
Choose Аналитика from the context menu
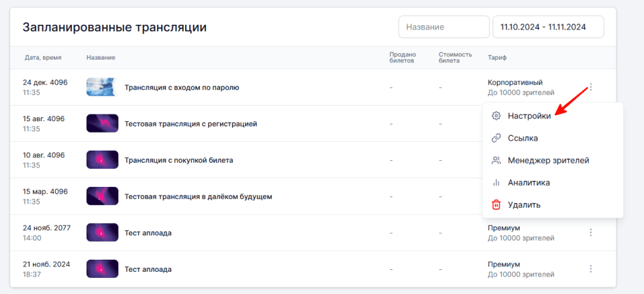529,182
